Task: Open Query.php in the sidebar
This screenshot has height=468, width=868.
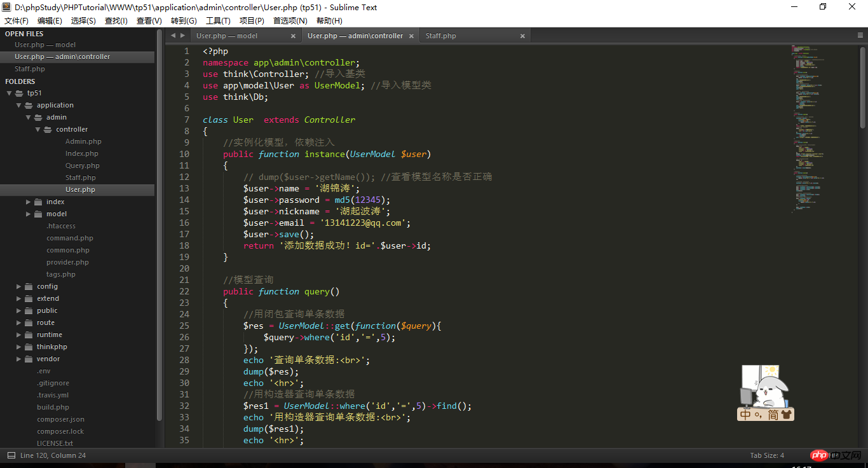Action: pos(83,165)
